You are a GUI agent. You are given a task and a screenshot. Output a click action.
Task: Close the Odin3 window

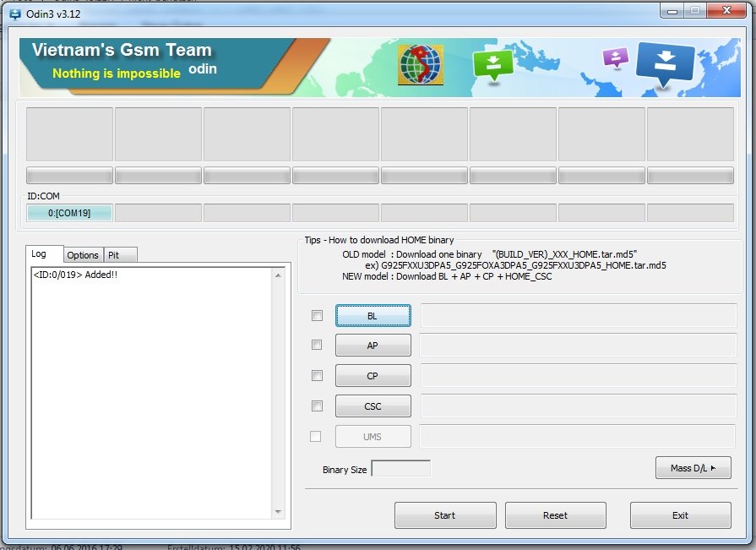pos(726,10)
